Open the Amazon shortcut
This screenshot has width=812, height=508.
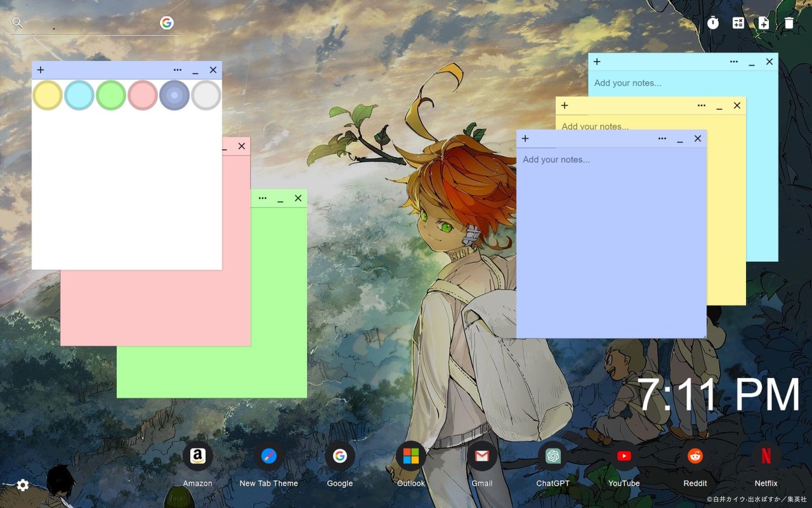click(x=197, y=456)
